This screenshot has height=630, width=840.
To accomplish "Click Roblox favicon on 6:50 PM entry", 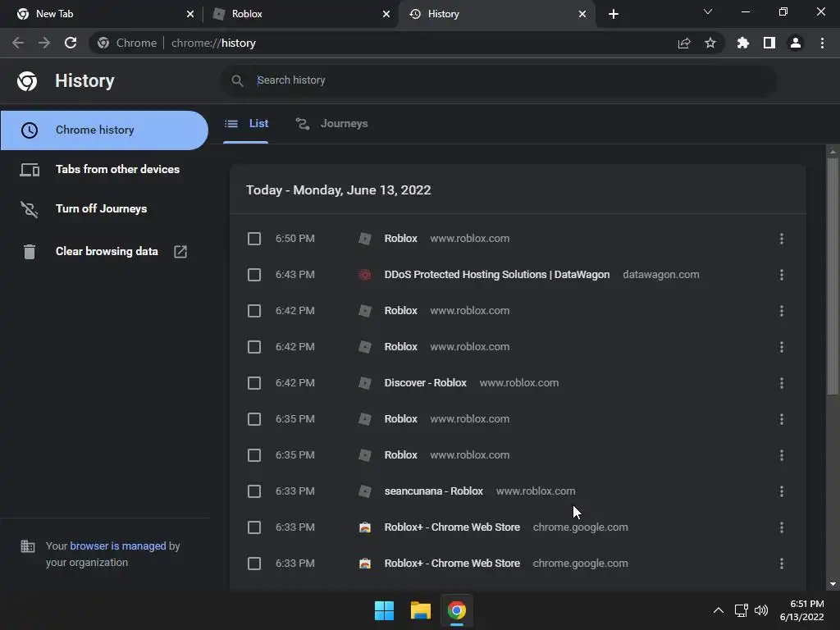I will [x=365, y=239].
